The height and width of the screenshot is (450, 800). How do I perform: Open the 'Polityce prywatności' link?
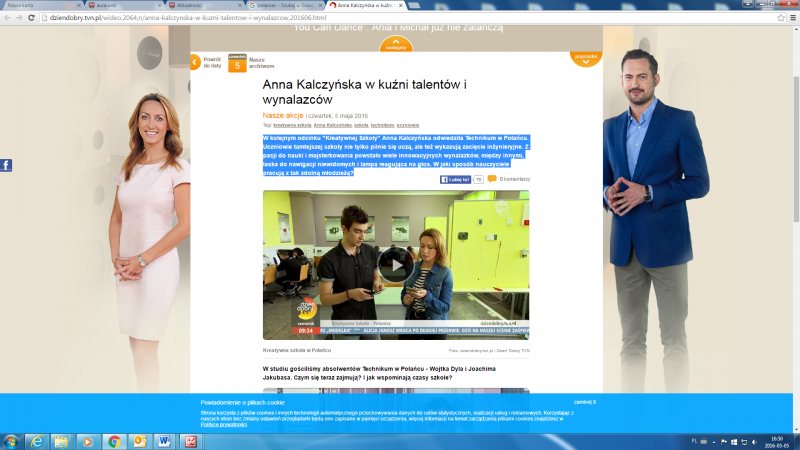226,425
